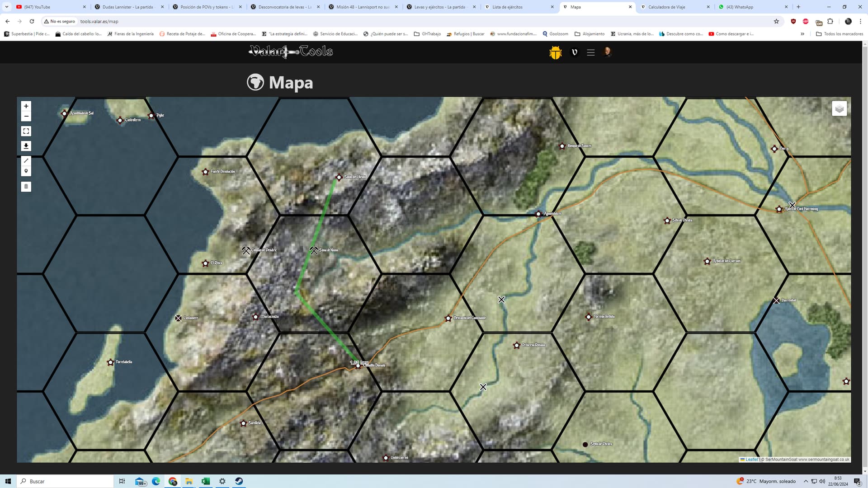868x488 pixels.
Task: Click the Pyke castle marker
Action: tap(151, 116)
